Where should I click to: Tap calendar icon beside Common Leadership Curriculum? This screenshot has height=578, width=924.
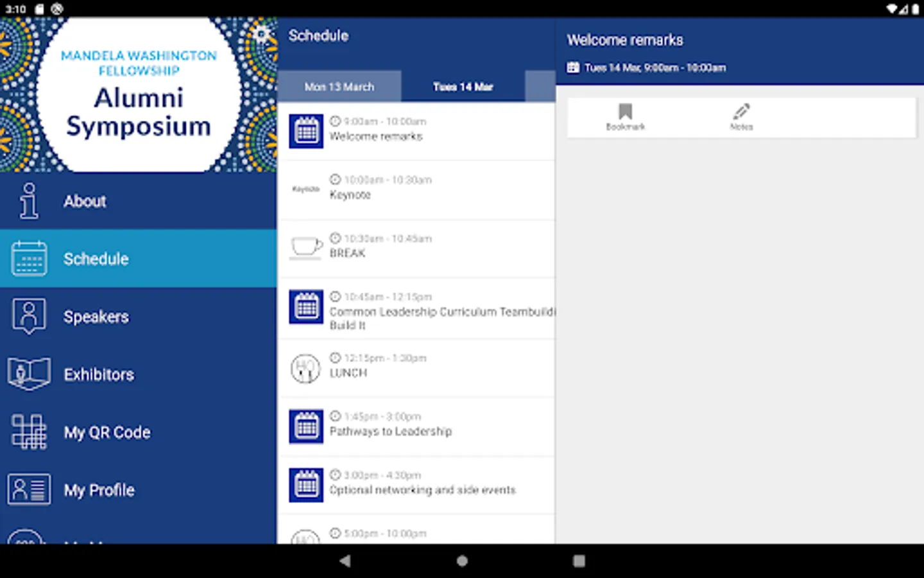click(x=306, y=307)
